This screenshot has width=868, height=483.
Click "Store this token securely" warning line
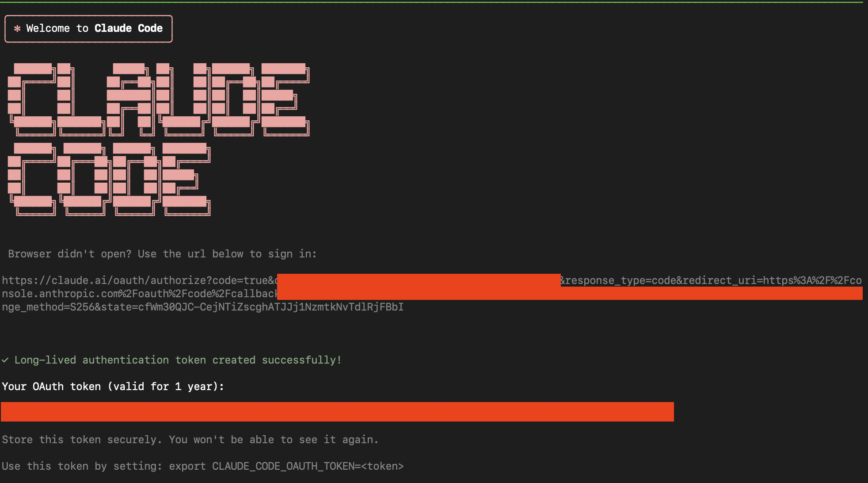pyautogui.click(x=190, y=440)
